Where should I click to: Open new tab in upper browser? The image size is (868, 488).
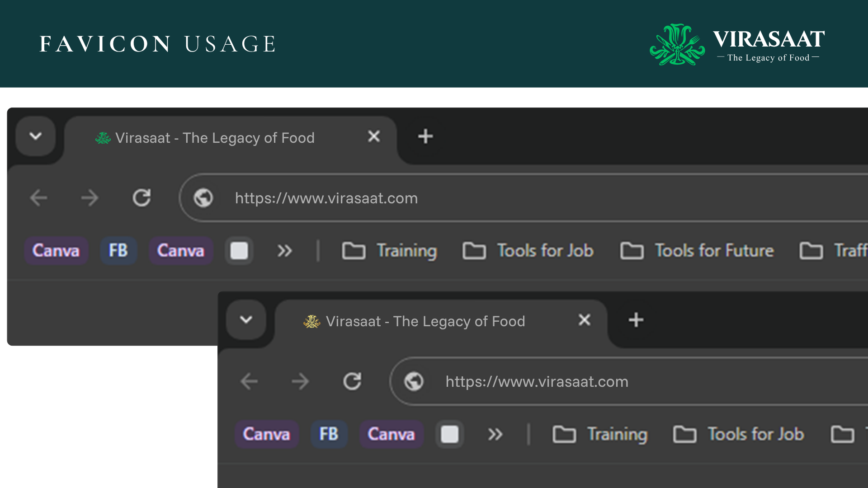pos(425,136)
